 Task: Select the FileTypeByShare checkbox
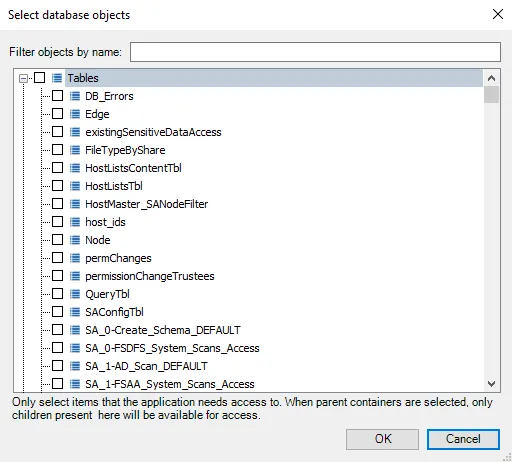[57, 150]
